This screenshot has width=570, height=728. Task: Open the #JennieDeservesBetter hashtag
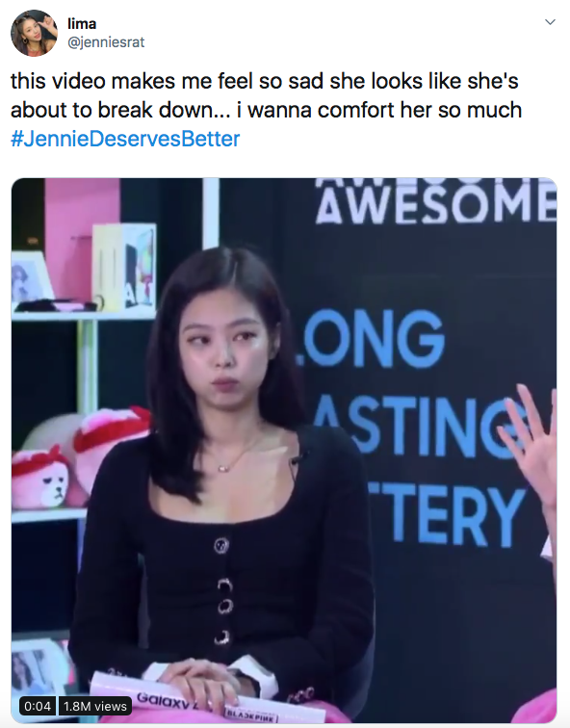125,139
